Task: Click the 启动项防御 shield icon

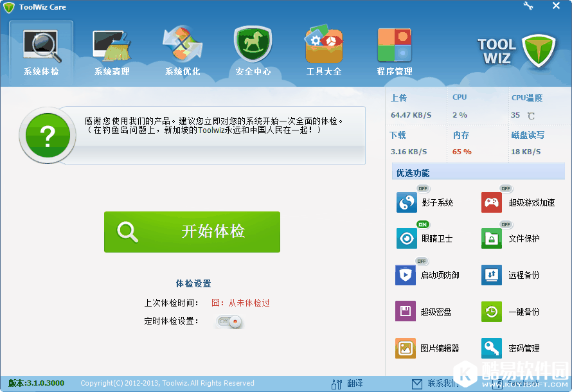Action: coord(406,275)
